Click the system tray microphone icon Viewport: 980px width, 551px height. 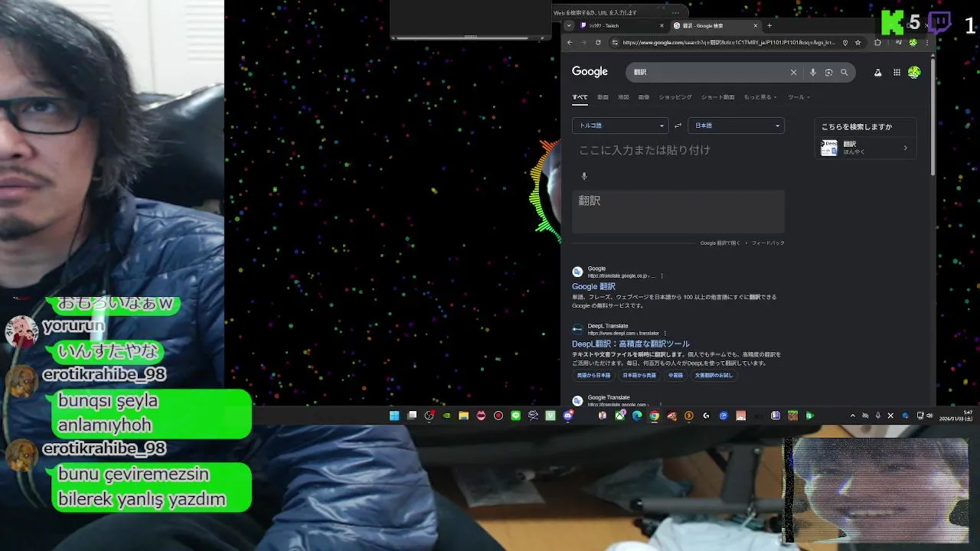878,416
